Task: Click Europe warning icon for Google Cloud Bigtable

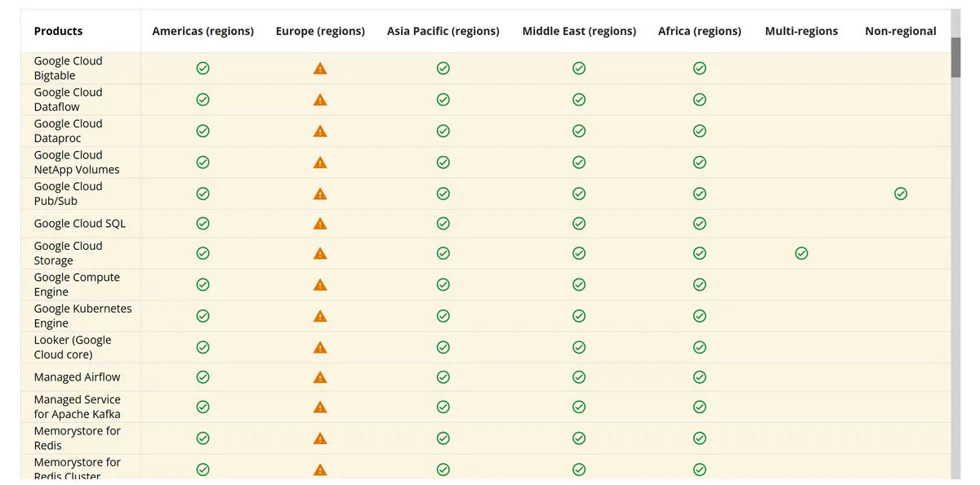Action: click(x=320, y=69)
